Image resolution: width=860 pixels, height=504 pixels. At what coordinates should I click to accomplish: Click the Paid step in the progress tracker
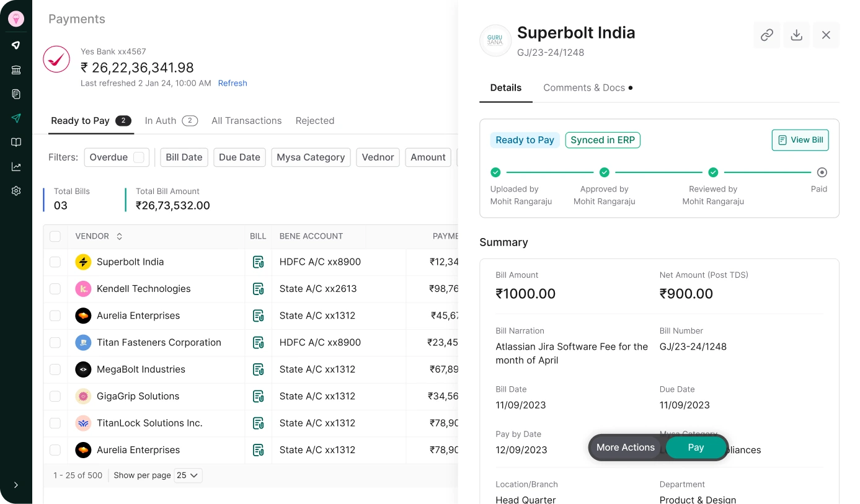click(x=822, y=173)
